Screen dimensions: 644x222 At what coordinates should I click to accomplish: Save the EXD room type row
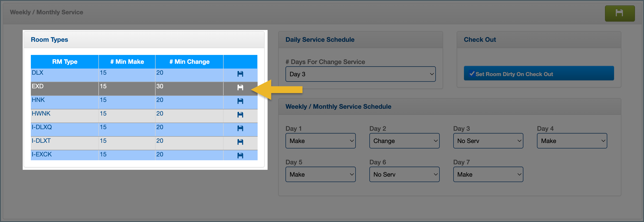(x=240, y=87)
